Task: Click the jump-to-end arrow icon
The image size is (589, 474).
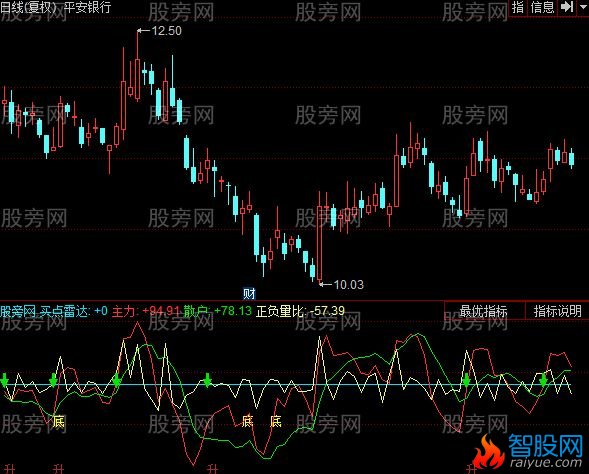Action: coord(566,7)
